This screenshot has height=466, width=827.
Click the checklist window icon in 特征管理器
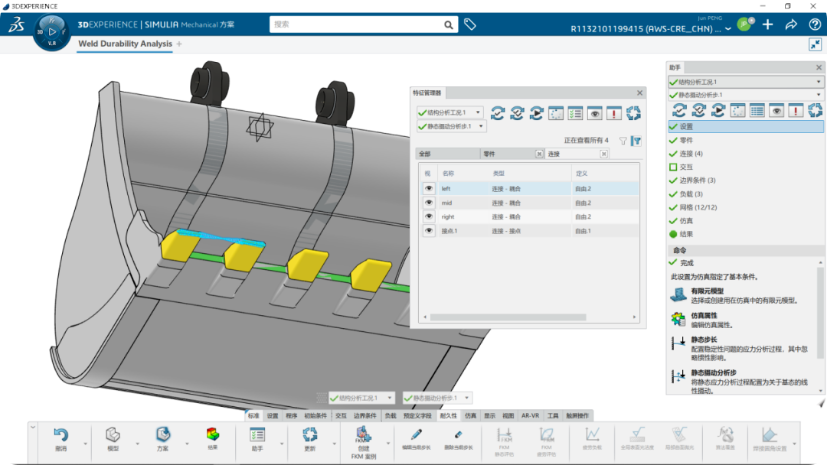click(x=575, y=113)
